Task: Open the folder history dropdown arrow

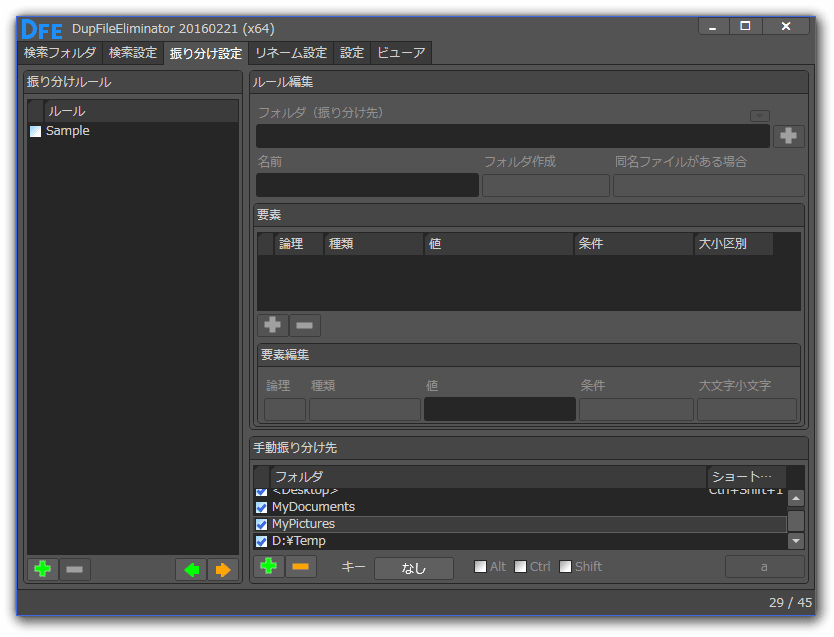Action: click(760, 116)
